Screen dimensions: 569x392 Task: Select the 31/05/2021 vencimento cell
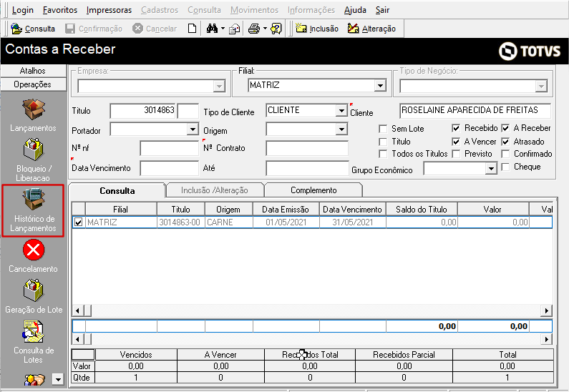pyautogui.click(x=352, y=222)
